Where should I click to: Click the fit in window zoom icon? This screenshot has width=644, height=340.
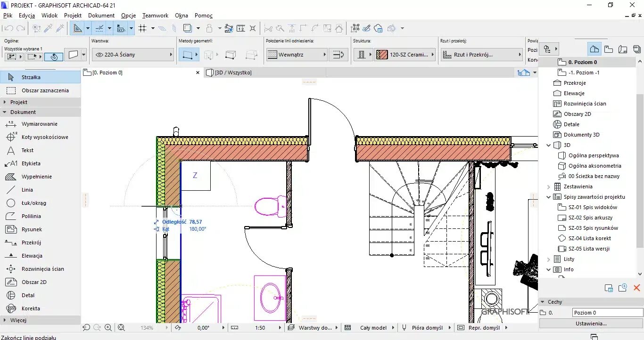point(121,328)
